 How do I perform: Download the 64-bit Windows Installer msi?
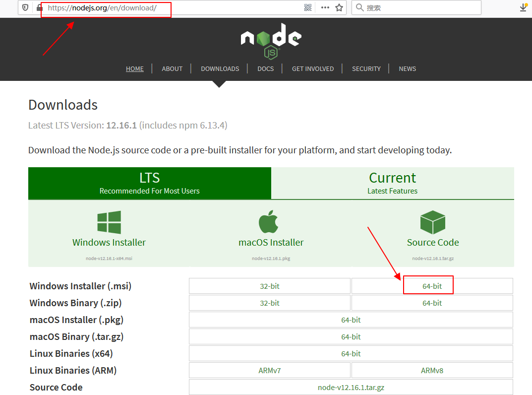pyautogui.click(x=428, y=286)
